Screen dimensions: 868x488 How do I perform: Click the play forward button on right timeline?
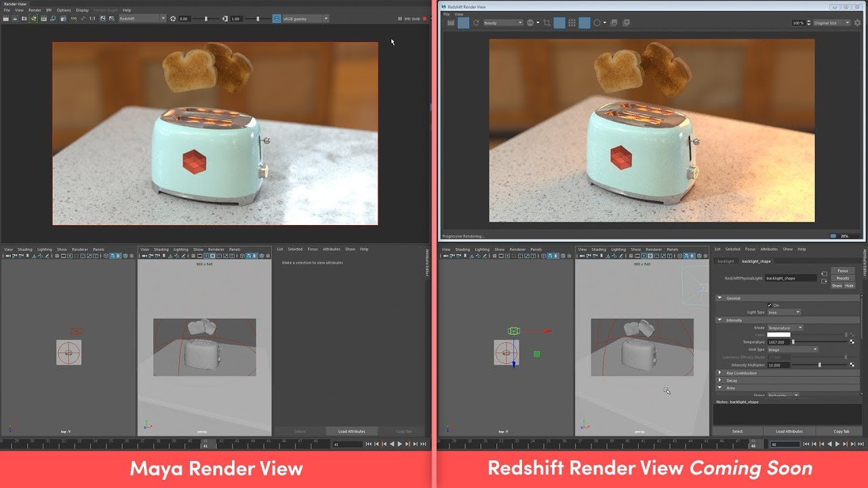tap(837, 444)
